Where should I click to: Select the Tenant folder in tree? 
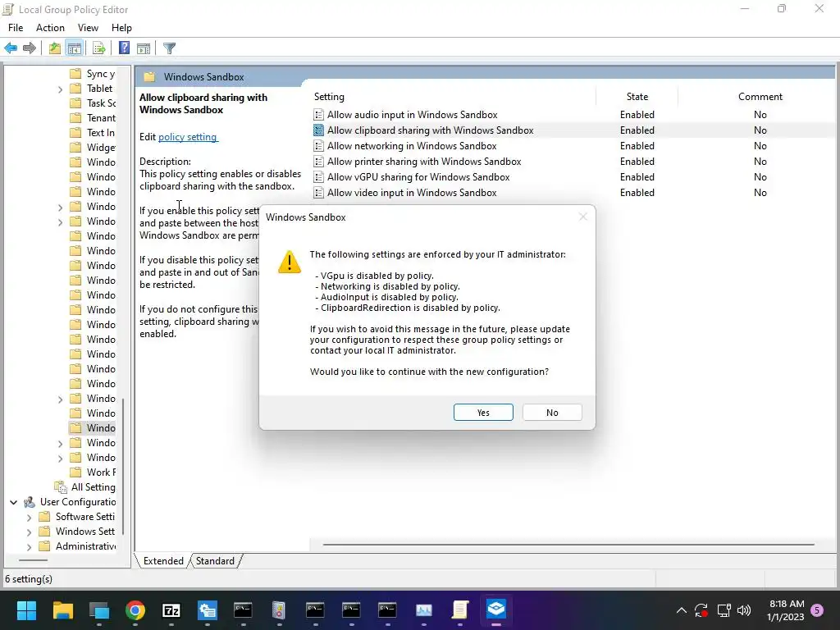101,118
